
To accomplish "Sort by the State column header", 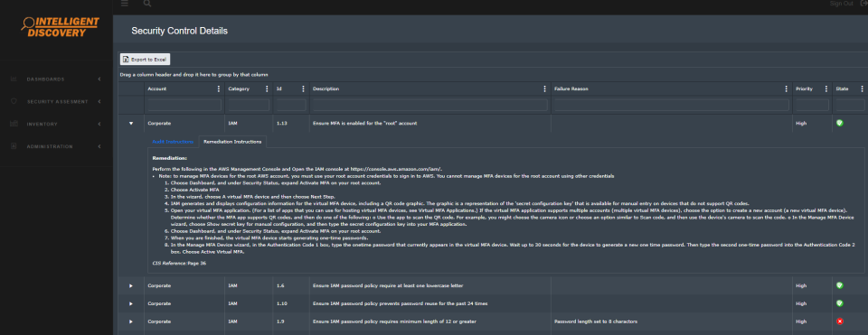I will point(842,89).
